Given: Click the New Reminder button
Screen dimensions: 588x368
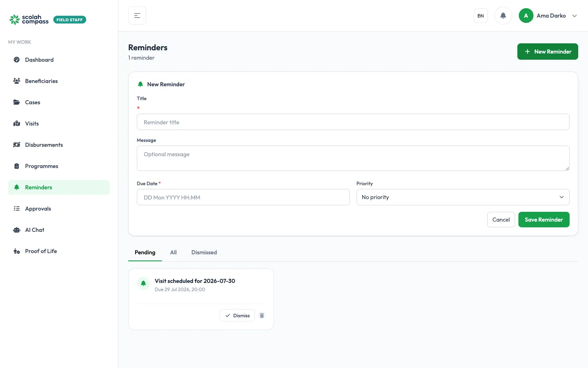Looking at the screenshot, I should [x=548, y=52].
